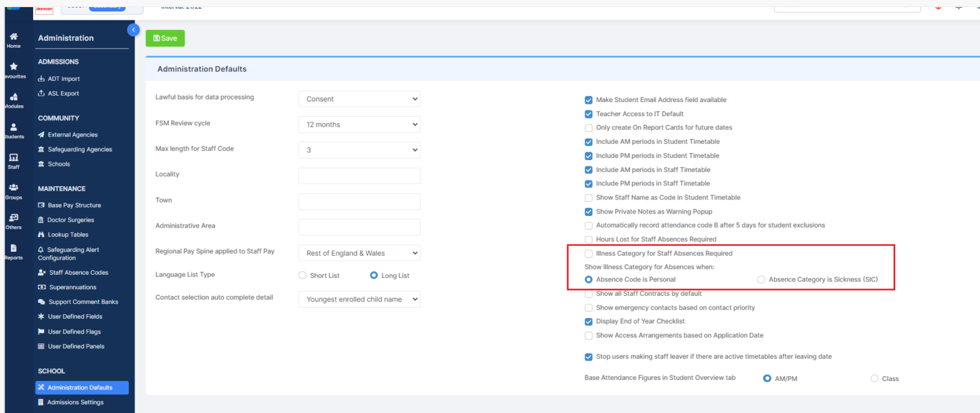Collapse the Administration panel with the chevron
Viewport: 980px width, 413px height.
[x=133, y=29]
